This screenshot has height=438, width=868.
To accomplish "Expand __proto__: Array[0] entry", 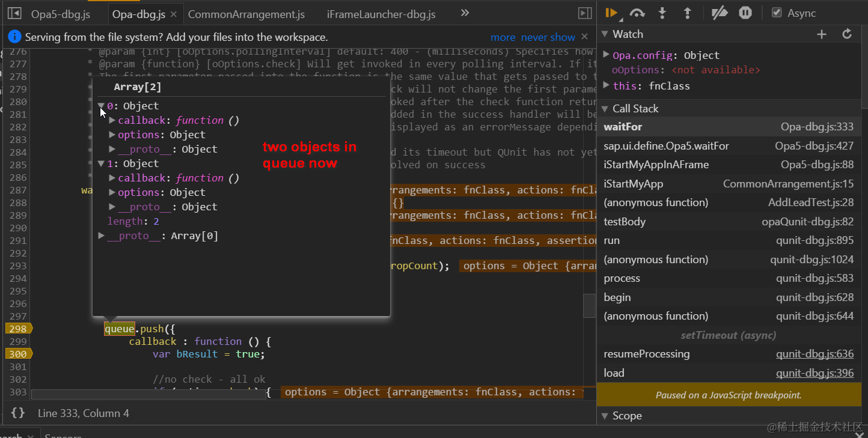I will coord(102,236).
